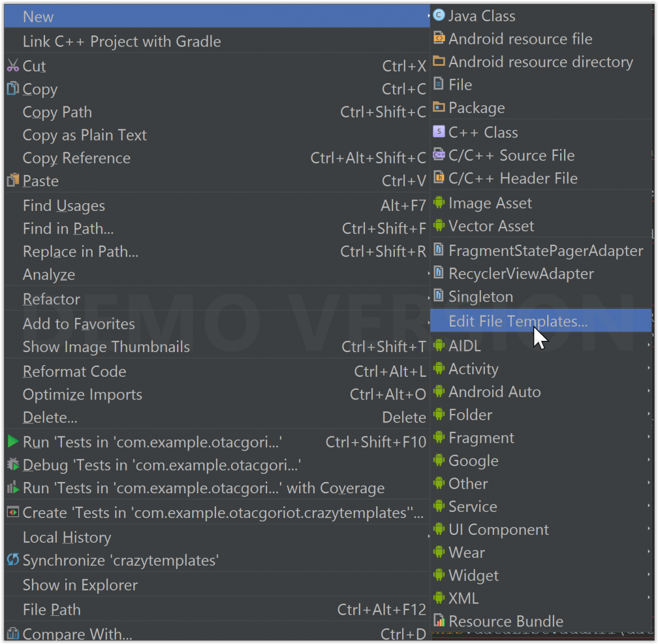Click the FragmentStatePagerAdapter template icon
The image size is (658, 644).
[439, 249]
